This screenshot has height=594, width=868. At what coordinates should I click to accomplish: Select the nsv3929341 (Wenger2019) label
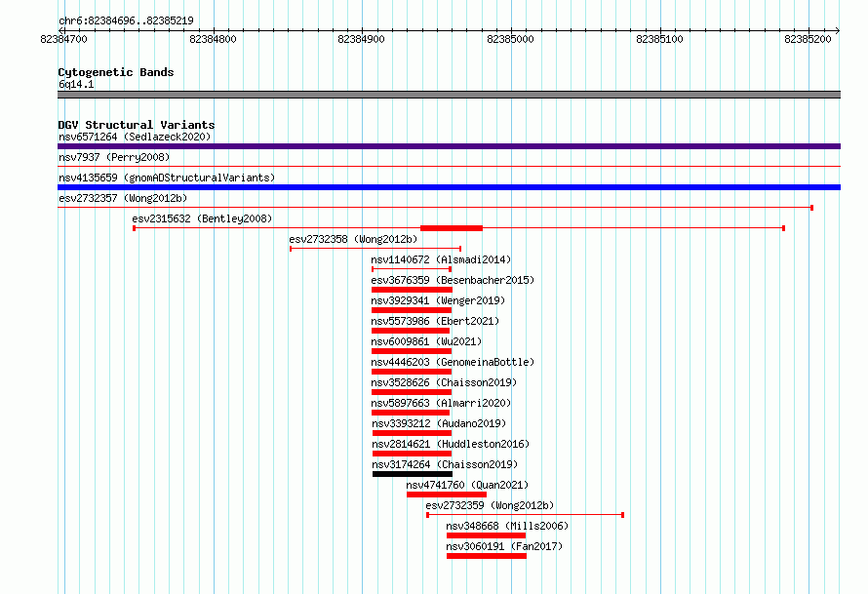(438, 300)
